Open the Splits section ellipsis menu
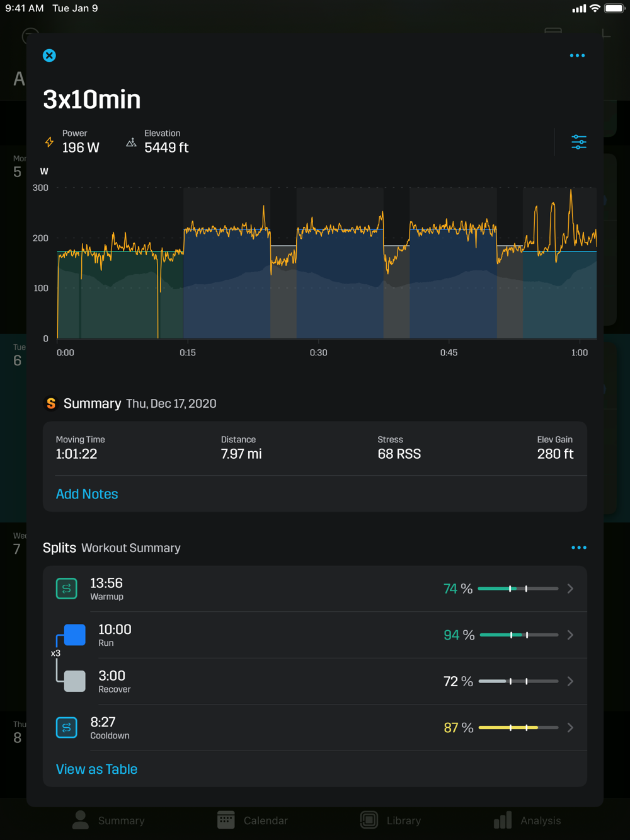Screen dimensions: 630x840 point(579,548)
